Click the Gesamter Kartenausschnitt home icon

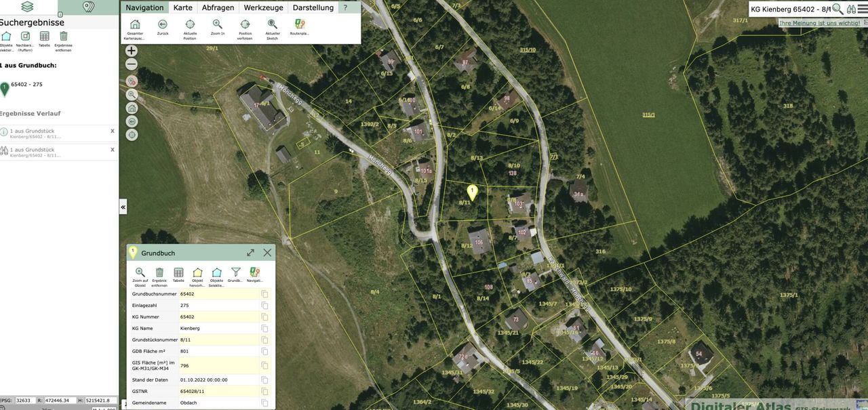[x=135, y=24]
